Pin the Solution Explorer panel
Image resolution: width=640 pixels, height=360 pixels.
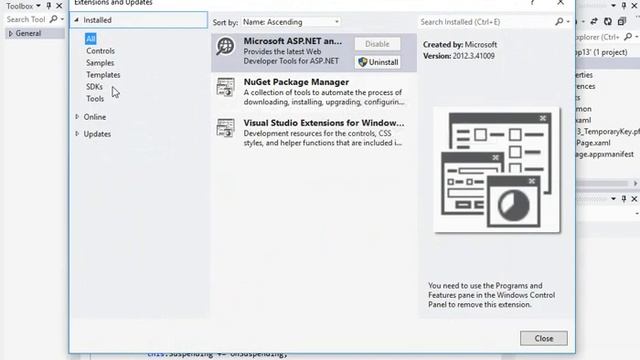point(624,5)
